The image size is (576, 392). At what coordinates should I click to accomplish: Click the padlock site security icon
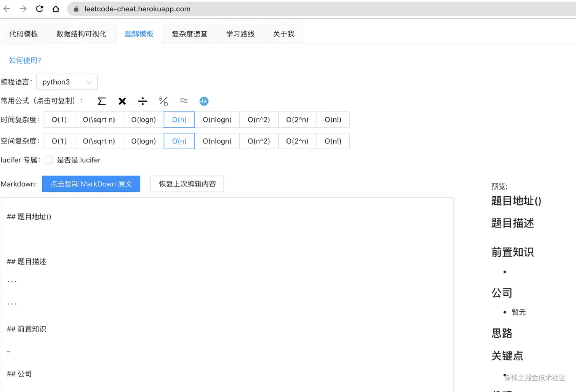coord(76,9)
